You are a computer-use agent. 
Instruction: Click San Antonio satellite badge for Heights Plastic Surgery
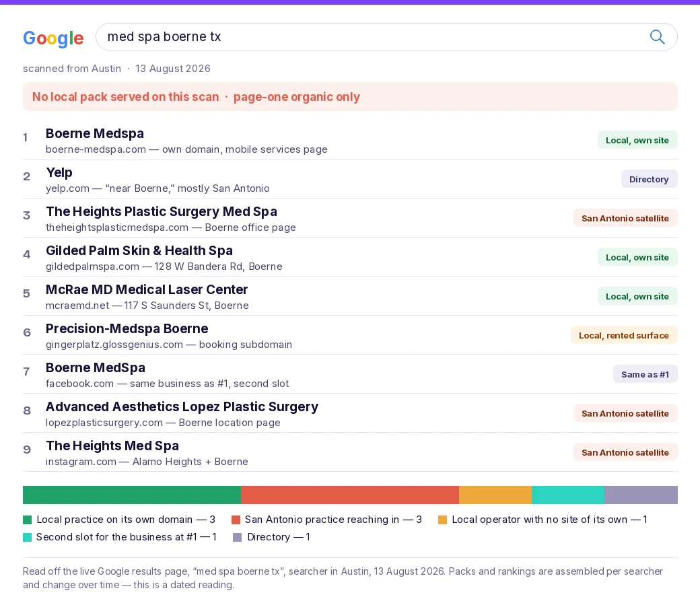point(625,218)
